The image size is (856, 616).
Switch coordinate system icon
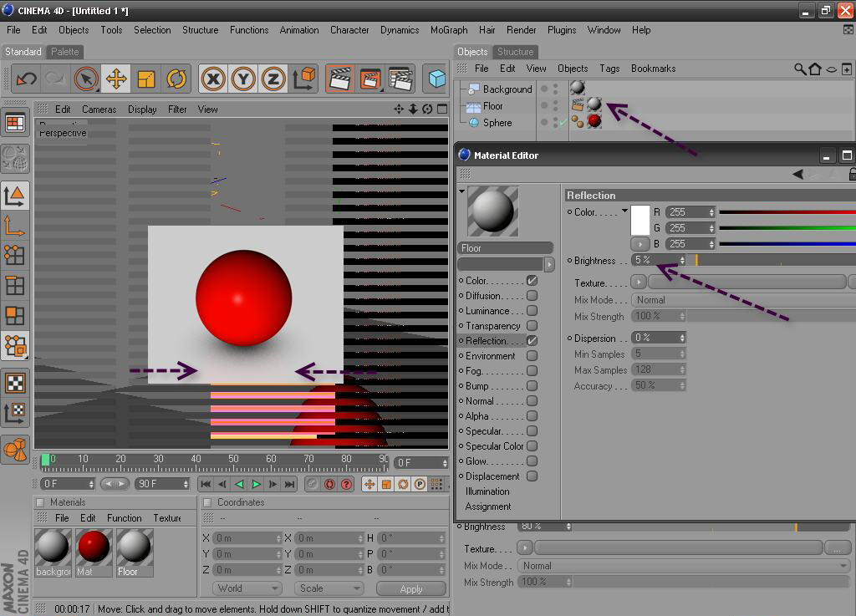click(304, 79)
